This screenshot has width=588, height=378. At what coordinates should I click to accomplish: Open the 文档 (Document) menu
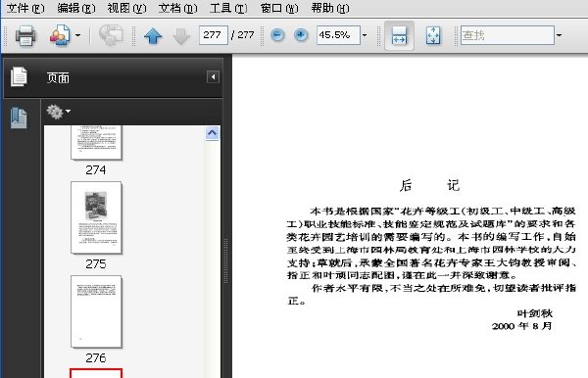tap(177, 8)
